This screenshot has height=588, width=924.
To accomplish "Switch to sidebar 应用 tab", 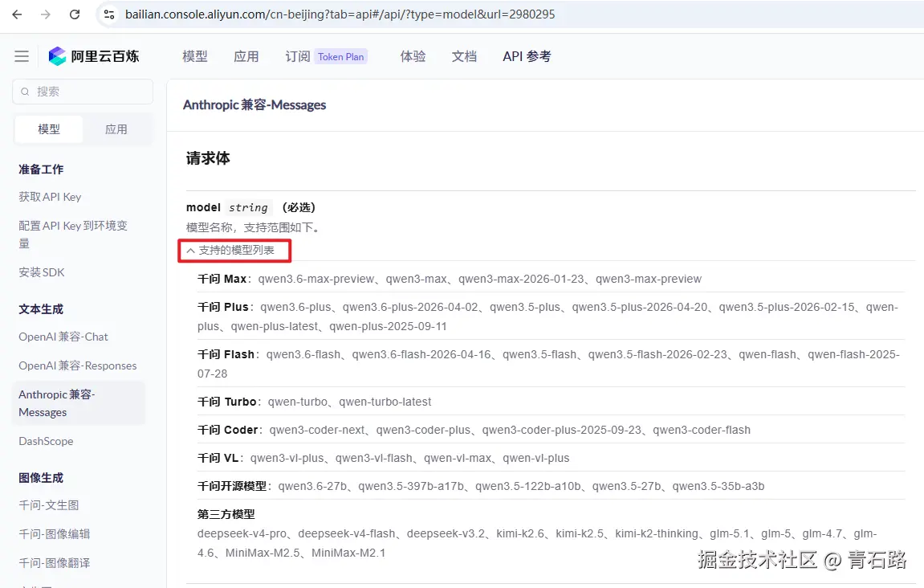I will pyautogui.click(x=116, y=129).
